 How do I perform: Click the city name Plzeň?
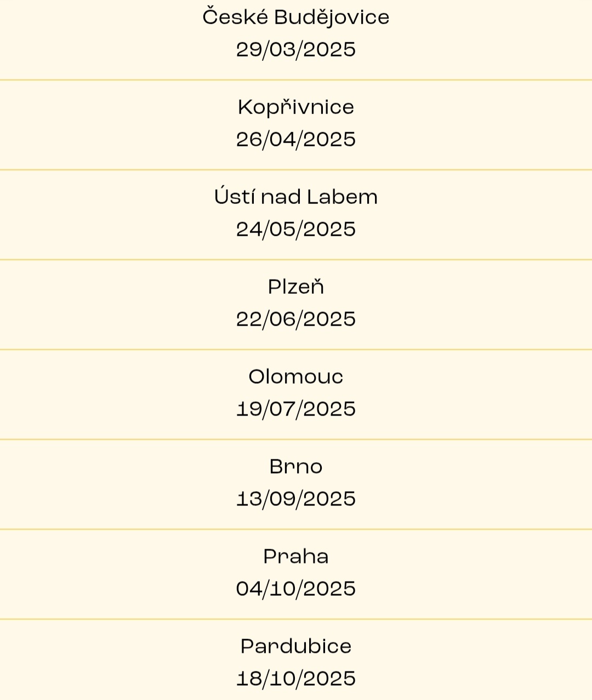[x=296, y=286]
